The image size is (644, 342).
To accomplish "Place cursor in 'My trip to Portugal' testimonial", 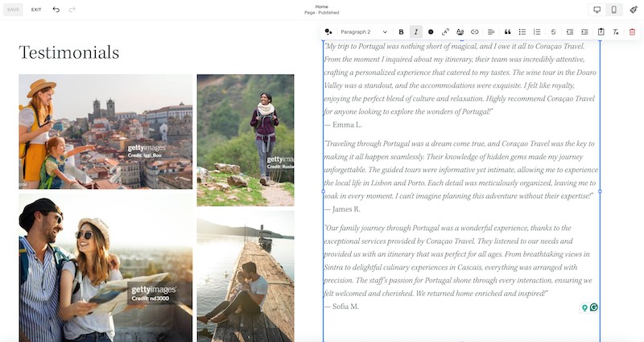I will (x=460, y=79).
